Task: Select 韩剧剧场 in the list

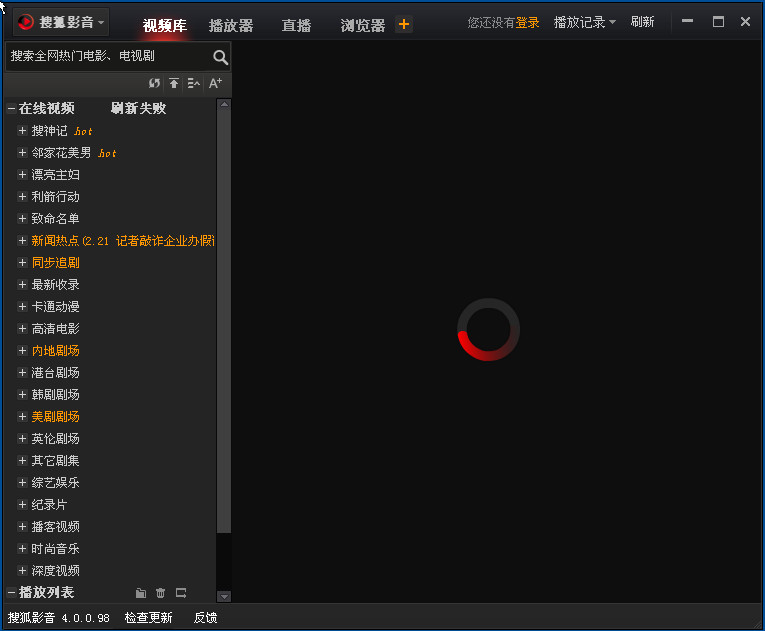Action: point(55,394)
